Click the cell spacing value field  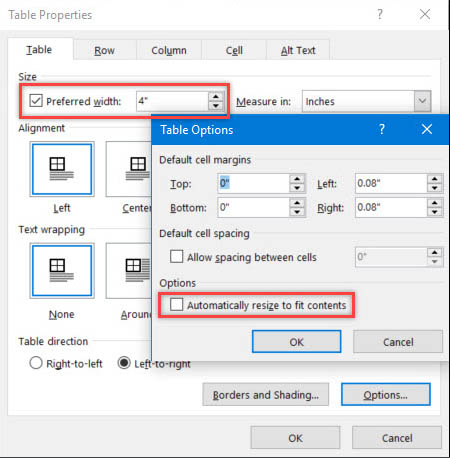click(x=391, y=257)
